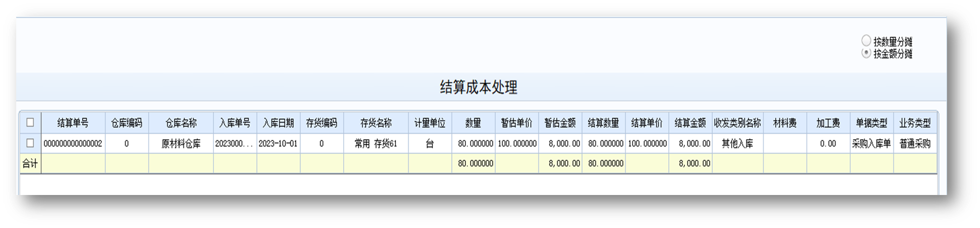This screenshot has width=980, height=228.
Task: Click the 收发类别名称 column header
Action: click(x=738, y=123)
